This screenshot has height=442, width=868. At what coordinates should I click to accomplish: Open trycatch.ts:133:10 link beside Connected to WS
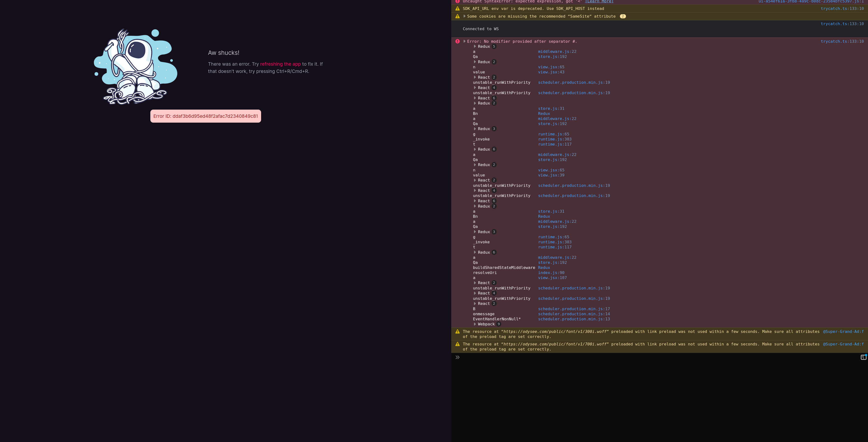point(842,24)
